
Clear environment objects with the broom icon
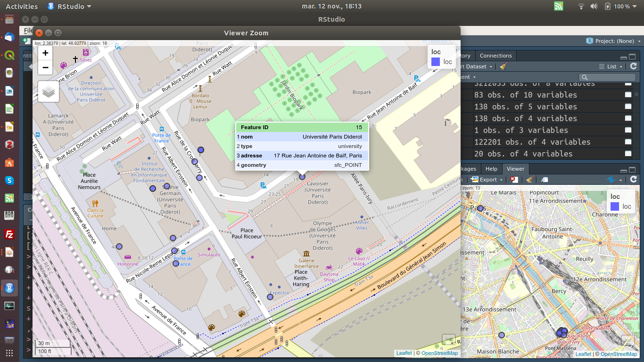pyautogui.click(x=504, y=66)
